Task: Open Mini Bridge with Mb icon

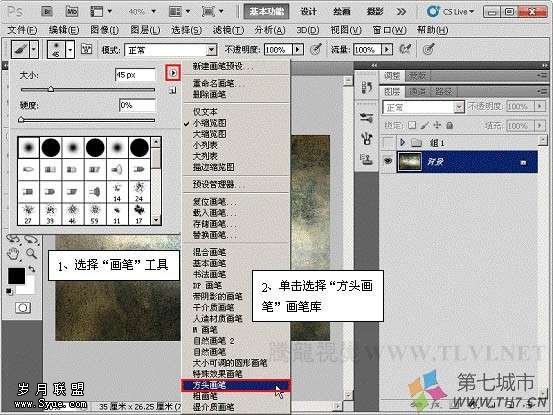Action: click(72, 12)
